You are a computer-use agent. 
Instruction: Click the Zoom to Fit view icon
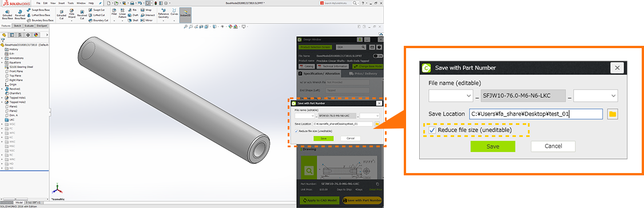[x=186, y=26]
